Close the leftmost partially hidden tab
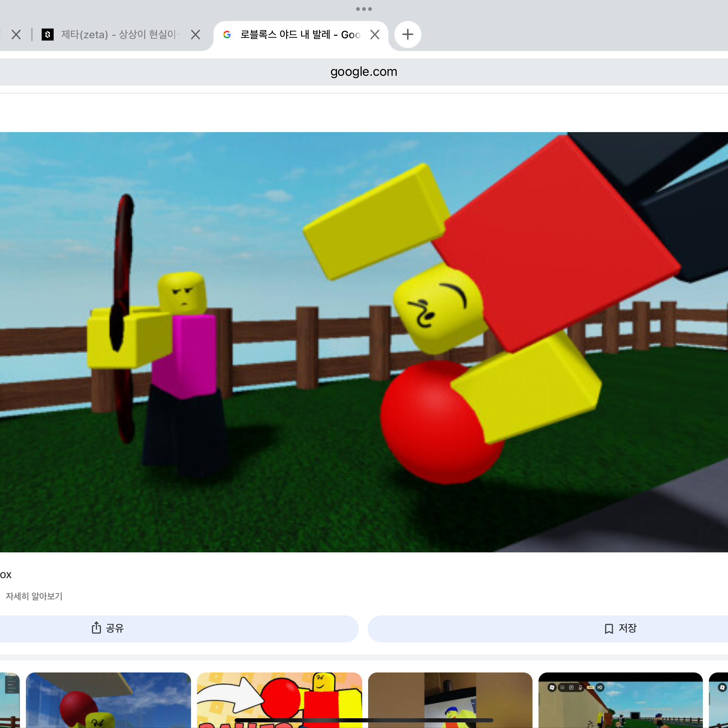728x728 pixels. pos(16,35)
